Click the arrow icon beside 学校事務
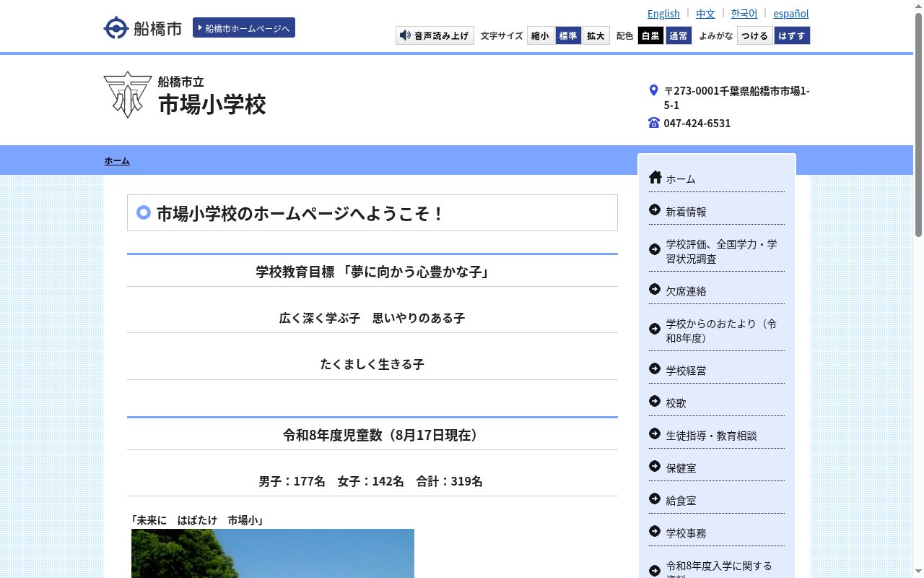Viewport: 924px width, 578px height. point(655,531)
